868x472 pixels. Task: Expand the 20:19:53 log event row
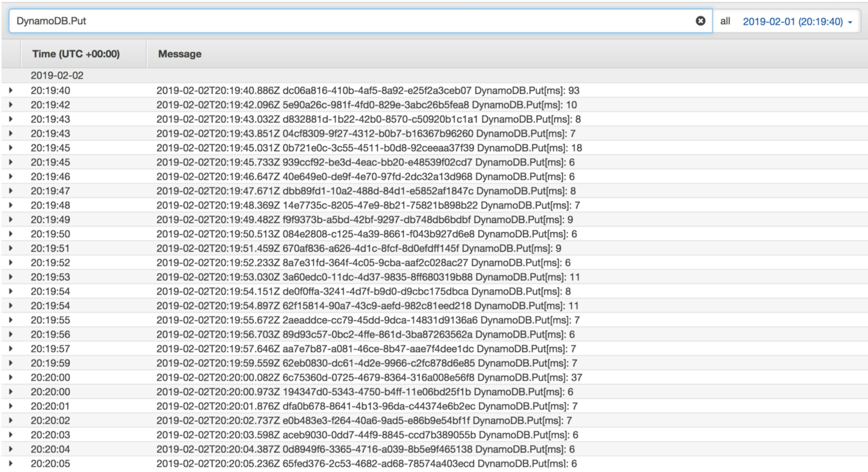pos(11,277)
